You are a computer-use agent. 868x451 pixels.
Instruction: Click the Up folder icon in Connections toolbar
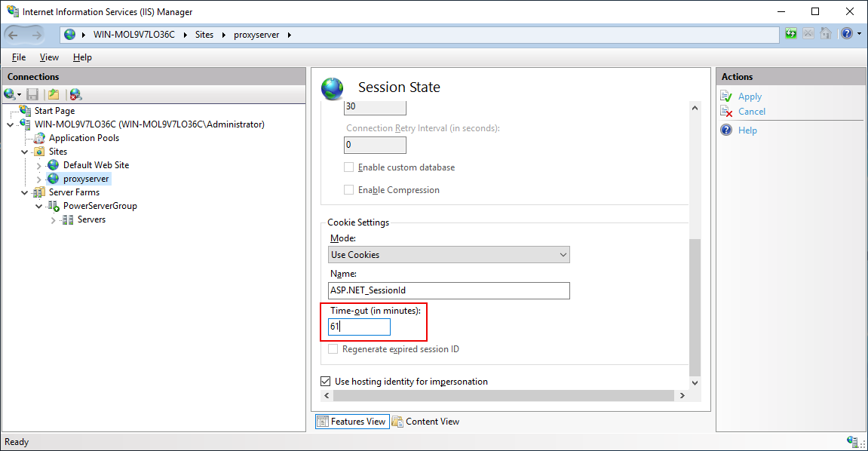[54, 94]
